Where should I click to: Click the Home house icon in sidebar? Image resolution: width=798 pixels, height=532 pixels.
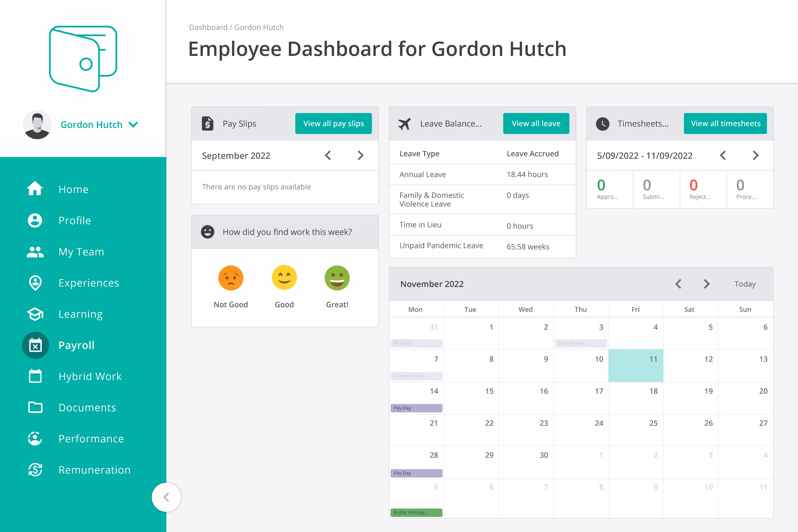[35, 189]
